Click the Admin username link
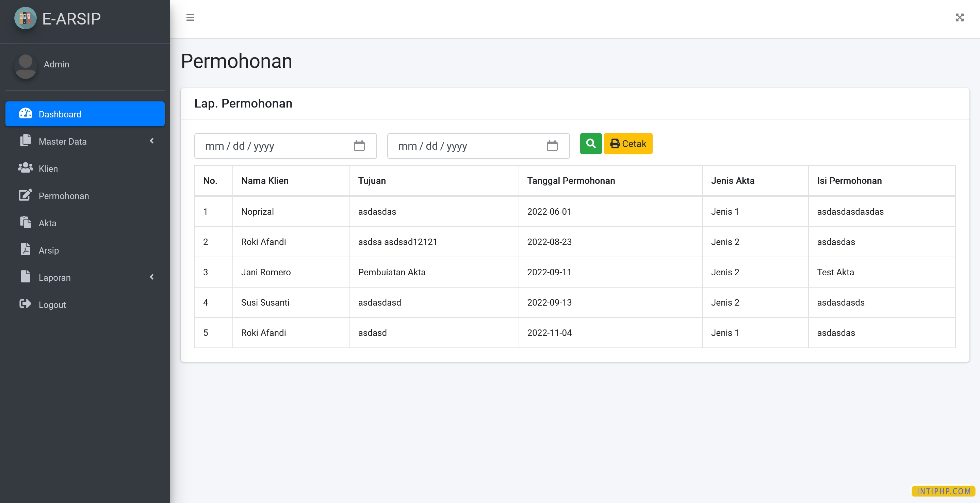The height and width of the screenshot is (503, 980). coord(56,64)
